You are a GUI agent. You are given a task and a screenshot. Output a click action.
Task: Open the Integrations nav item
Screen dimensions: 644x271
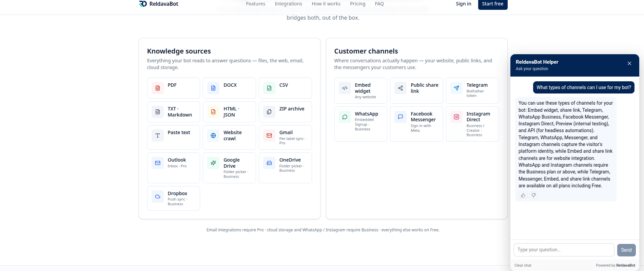288,4
